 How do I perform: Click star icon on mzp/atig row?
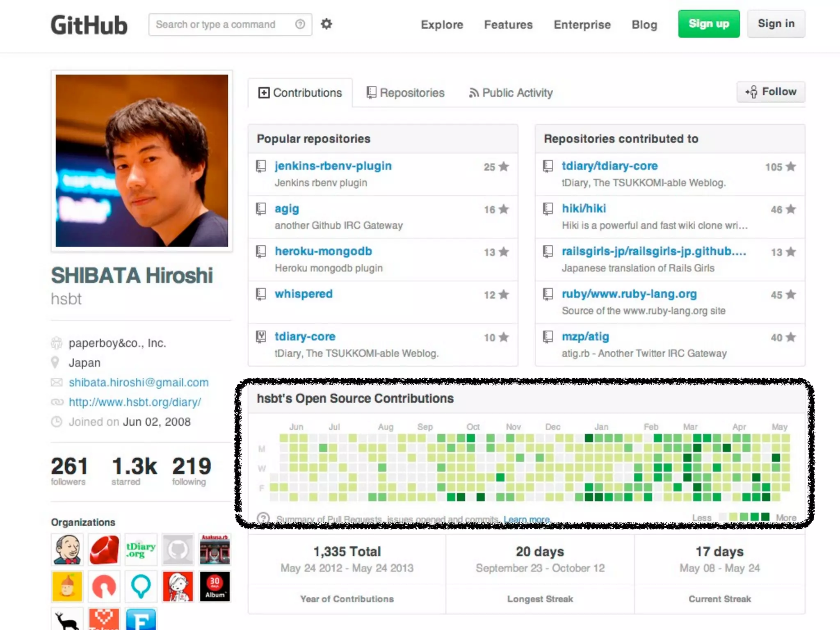pyautogui.click(x=791, y=337)
